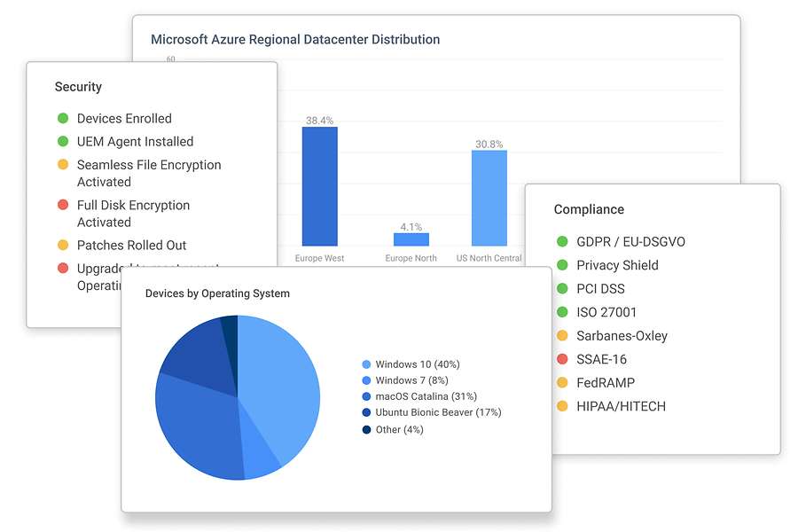Viewport: 798px width, 532px height.
Task: Click the ISO 27001 label
Action: click(606, 312)
